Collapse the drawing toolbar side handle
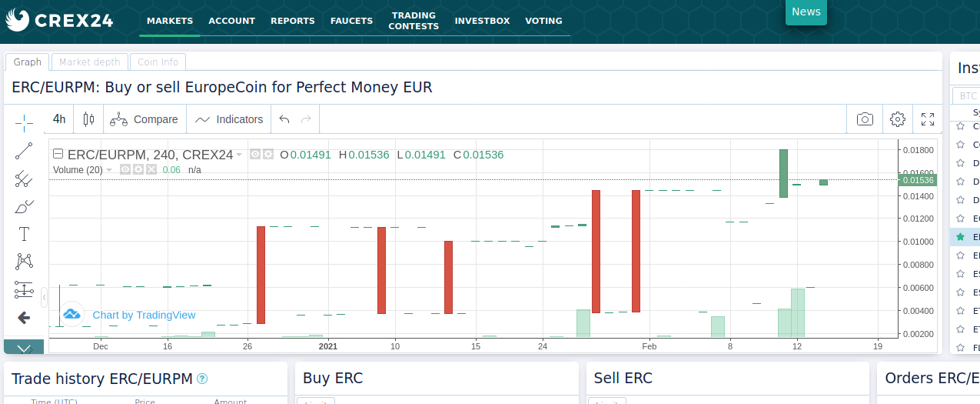The height and width of the screenshot is (404, 980). click(45, 297)
